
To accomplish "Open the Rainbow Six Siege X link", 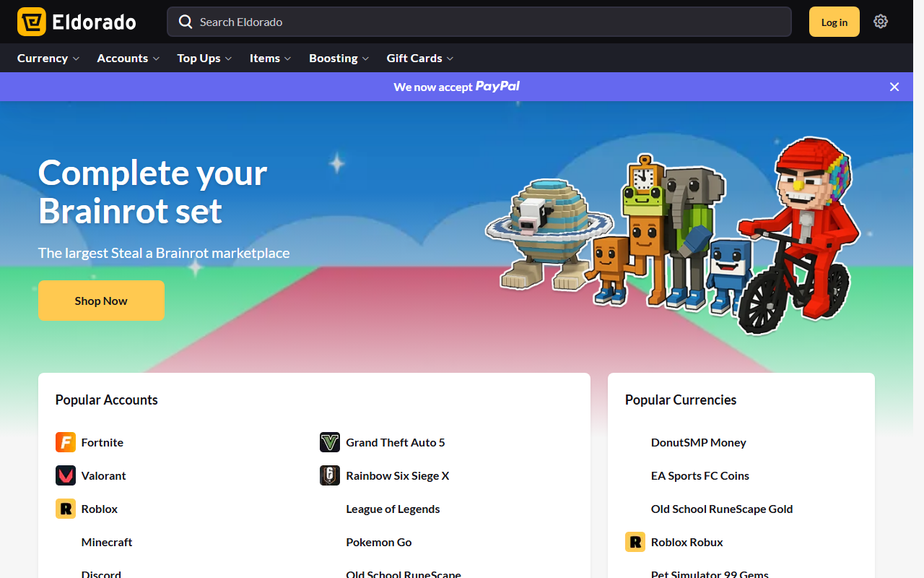I will [398, 475].
